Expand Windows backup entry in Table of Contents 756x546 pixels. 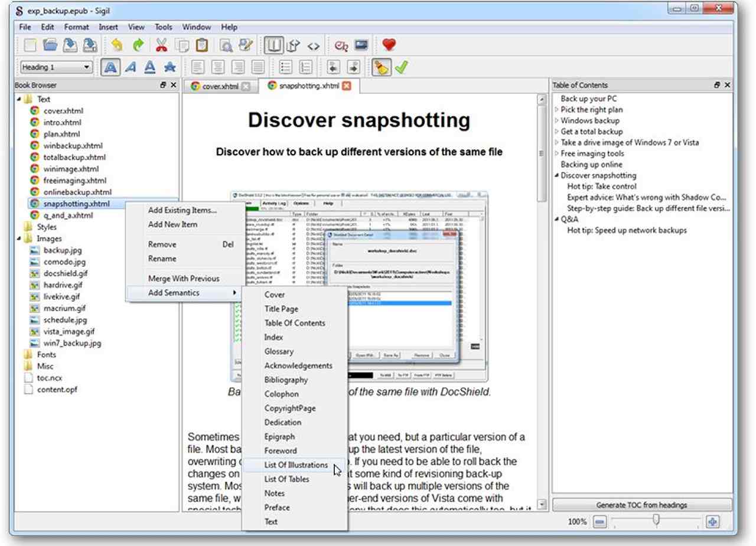pyautogui.click(x=556, y=121)
